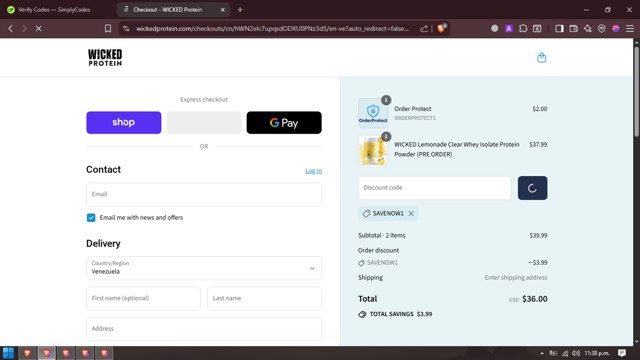
Task: Apply discount code button
Action: point(532,188)
